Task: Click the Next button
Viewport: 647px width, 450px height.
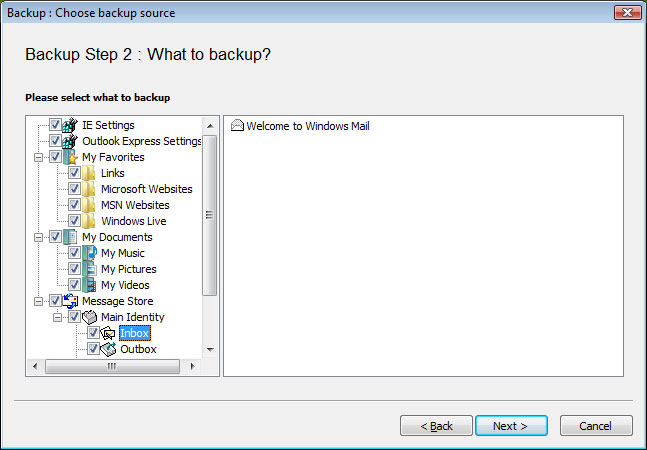Action: tap(511, 426)
